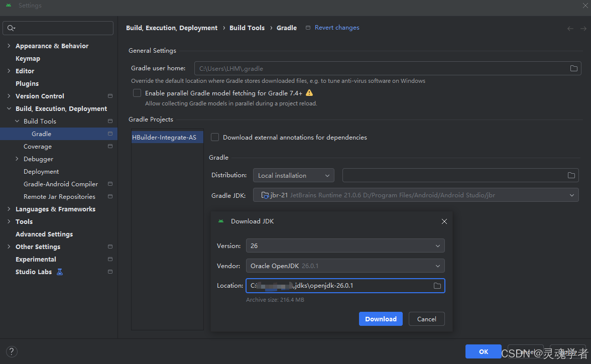The image size is (591, 364).
Task: Click the icon beside Revert changes
Action: click(308, 28)
